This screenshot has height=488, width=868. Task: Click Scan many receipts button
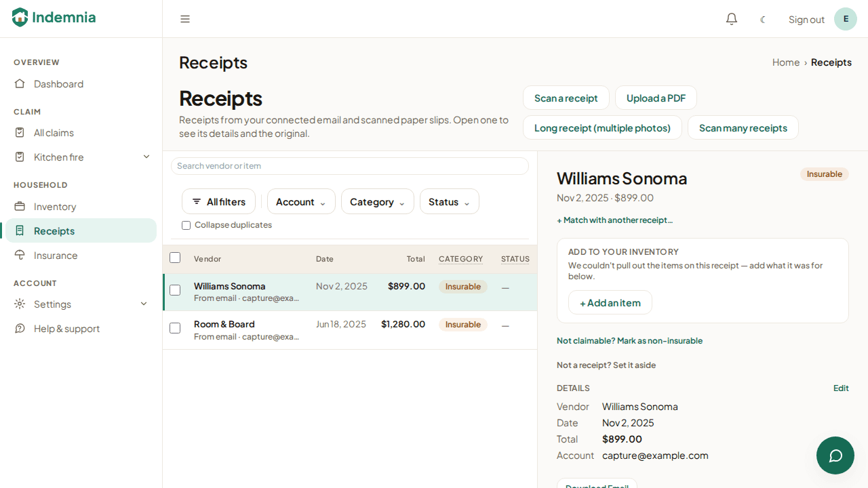(x=743, y=127)
